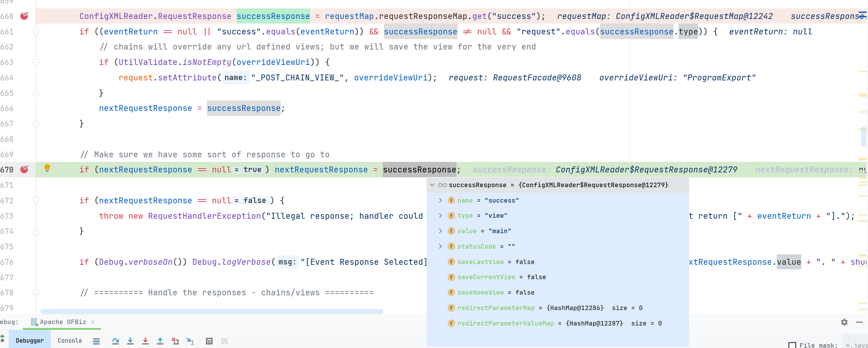This screenshot has height=348, width=868.
Task: Expand the statusCode field node
Action: pyautogui.click(x=440, y=247)
